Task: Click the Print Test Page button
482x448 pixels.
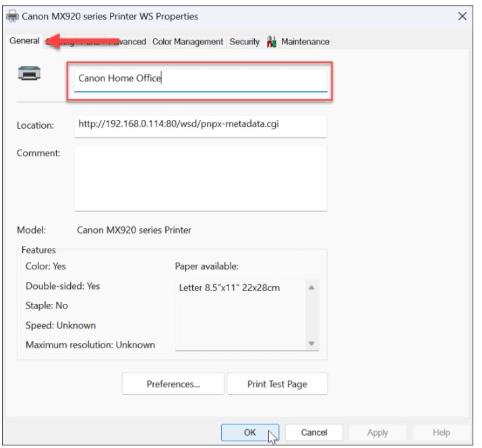Action: point(277,384)
